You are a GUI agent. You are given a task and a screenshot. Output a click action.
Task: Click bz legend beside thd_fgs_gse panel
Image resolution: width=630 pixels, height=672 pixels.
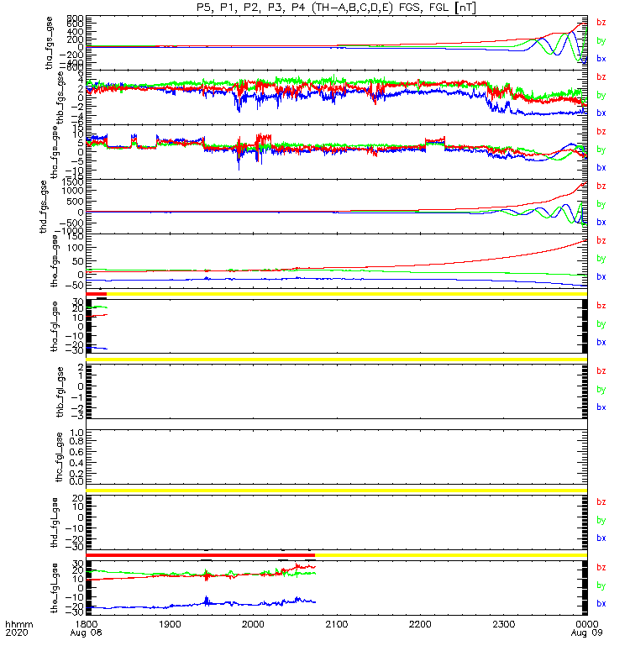tap(601, 186)
